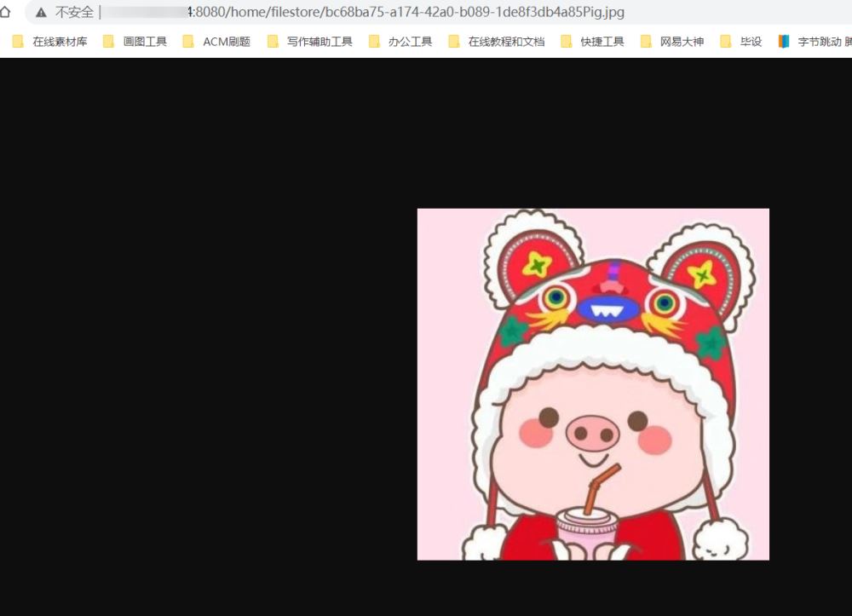This screenshot has height=616, width=852.
Task: Click the 快捷工具 folder icon
Action: pos(564,40)
